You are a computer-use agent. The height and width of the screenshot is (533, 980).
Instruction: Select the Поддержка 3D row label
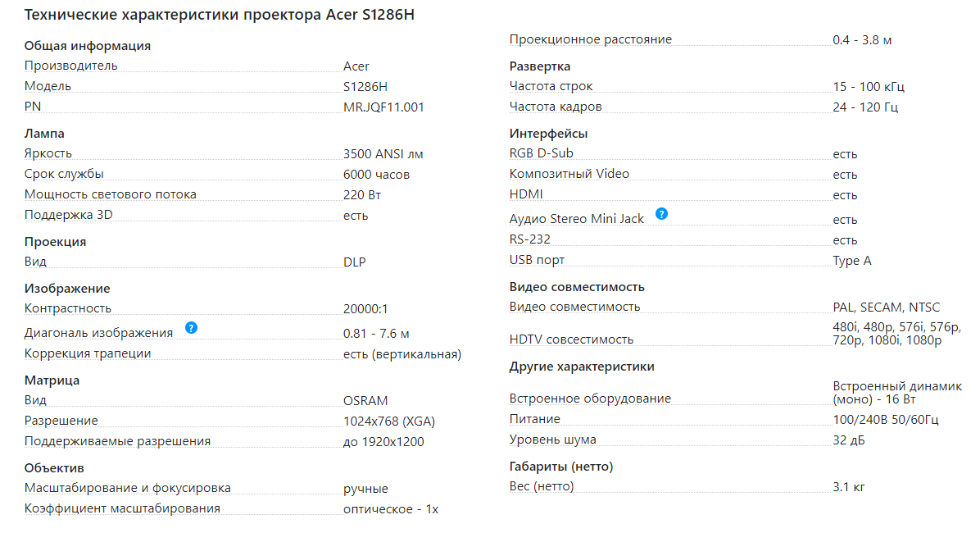click(x=69, y=215)
